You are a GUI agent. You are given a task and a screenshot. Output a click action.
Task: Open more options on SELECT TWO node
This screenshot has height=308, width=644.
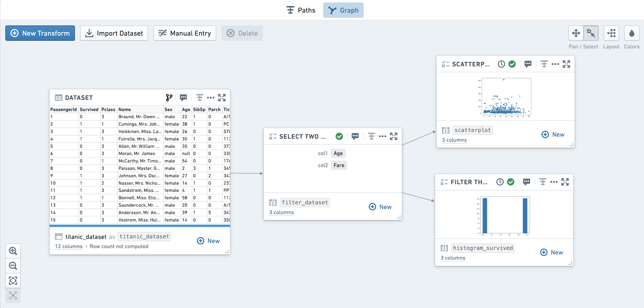(x=383, y=136)
